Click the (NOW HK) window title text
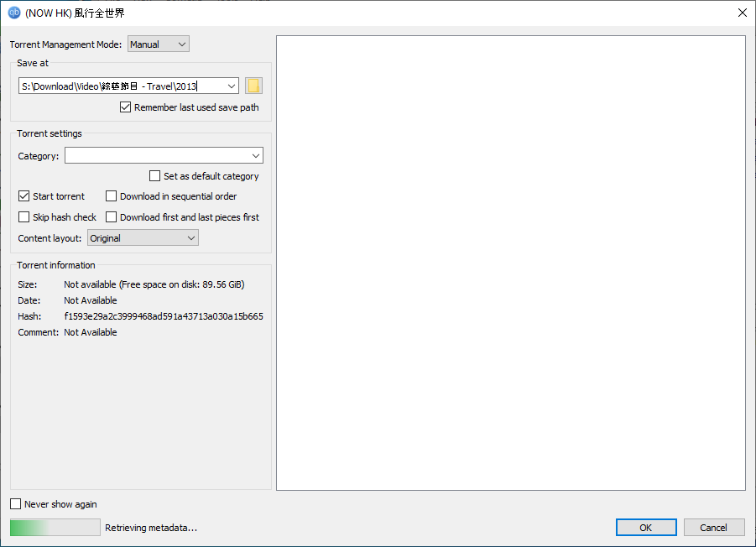The image size is (756, 547). click(x=75, y=13)
